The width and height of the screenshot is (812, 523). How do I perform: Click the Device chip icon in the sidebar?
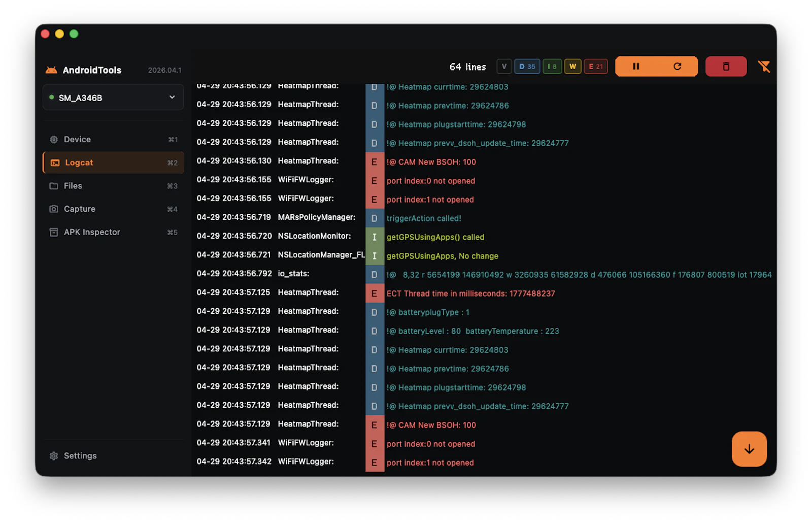tap(54, 139)
